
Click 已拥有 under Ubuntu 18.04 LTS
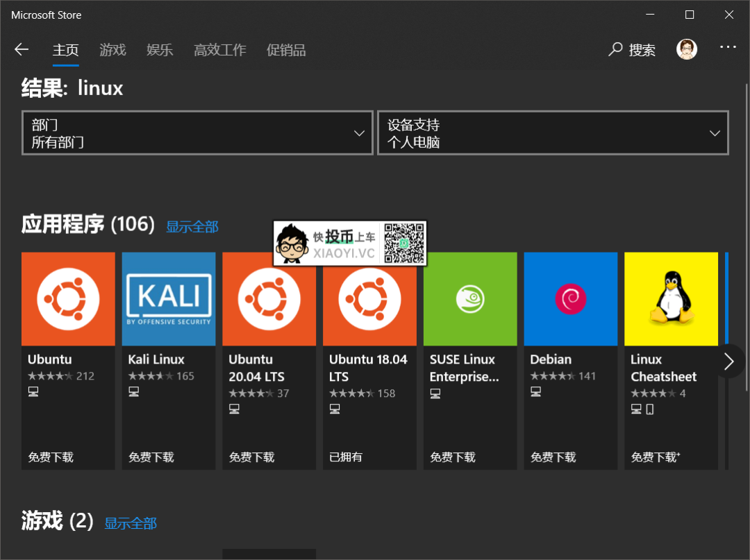(x=346, y=457)
